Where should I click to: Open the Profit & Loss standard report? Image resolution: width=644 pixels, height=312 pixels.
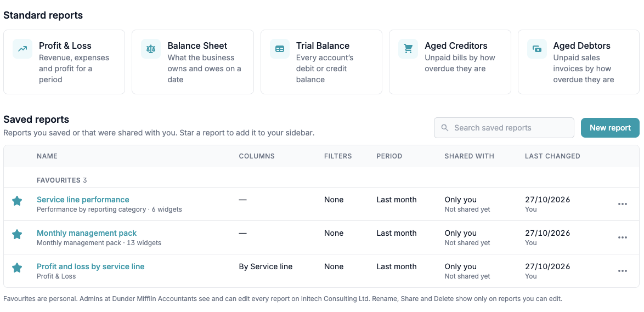tap(64, 62)
